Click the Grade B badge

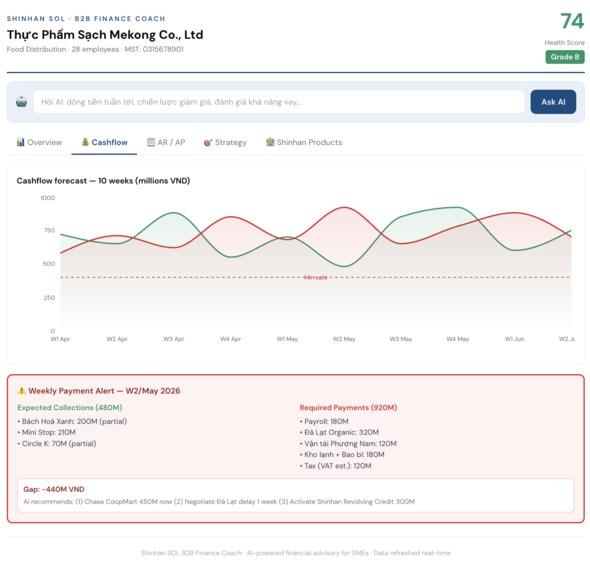tap(565, 57)
